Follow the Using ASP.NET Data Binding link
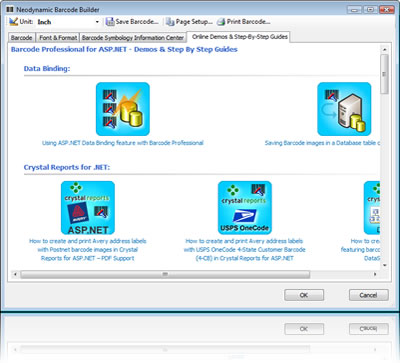400x363 pixels. (123, 143)
